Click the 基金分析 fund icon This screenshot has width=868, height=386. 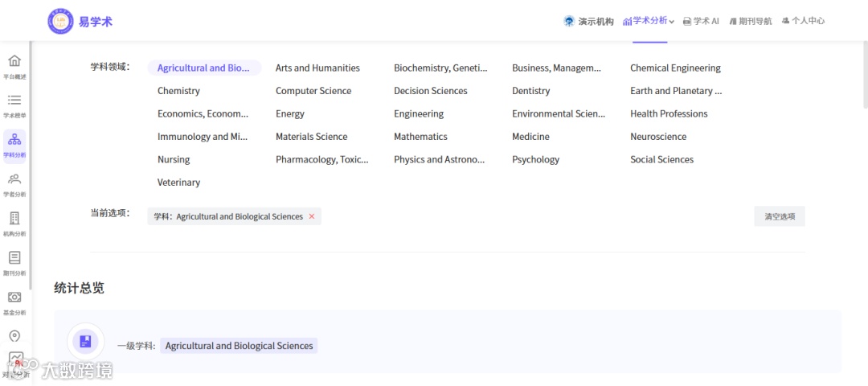(x=14, y=298)
